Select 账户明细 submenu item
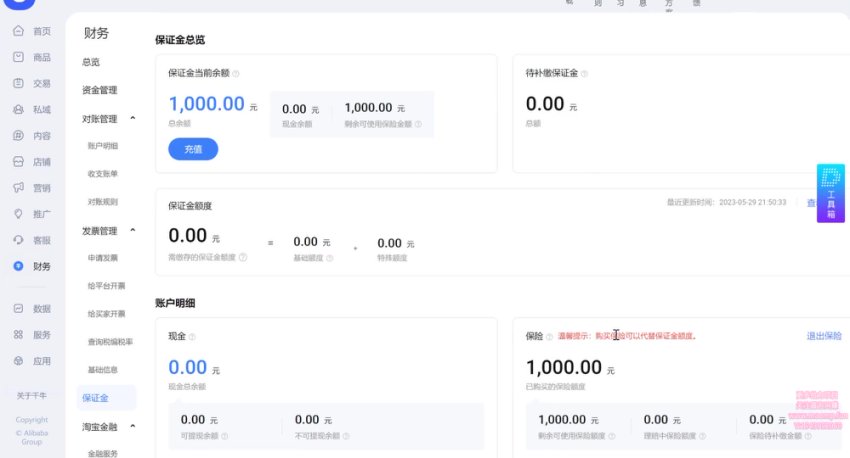The width and height of the screenshot is (850, 458). [103, 146]
